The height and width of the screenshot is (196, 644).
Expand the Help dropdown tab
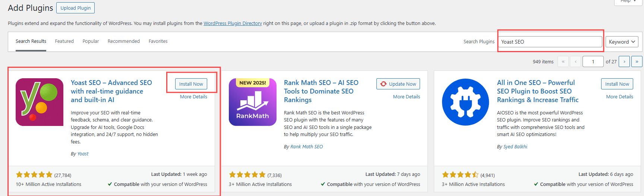628,1
